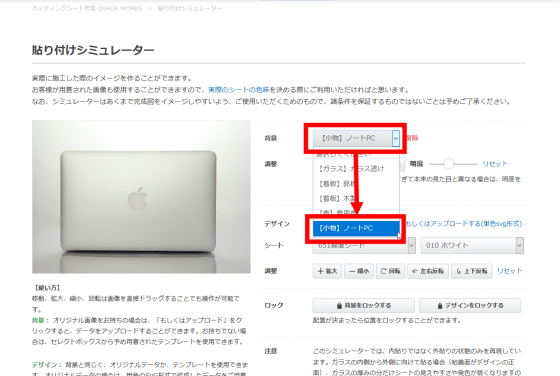
Task: Open the 背景 dropdown showing 【小物】ノートPC
Action: click(356, 138)
